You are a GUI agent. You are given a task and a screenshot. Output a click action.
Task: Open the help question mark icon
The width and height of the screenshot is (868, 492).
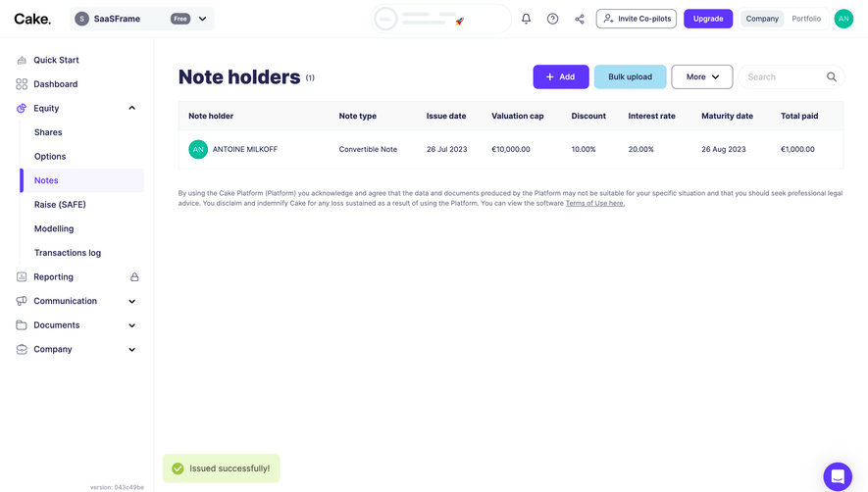pos(552,19)
